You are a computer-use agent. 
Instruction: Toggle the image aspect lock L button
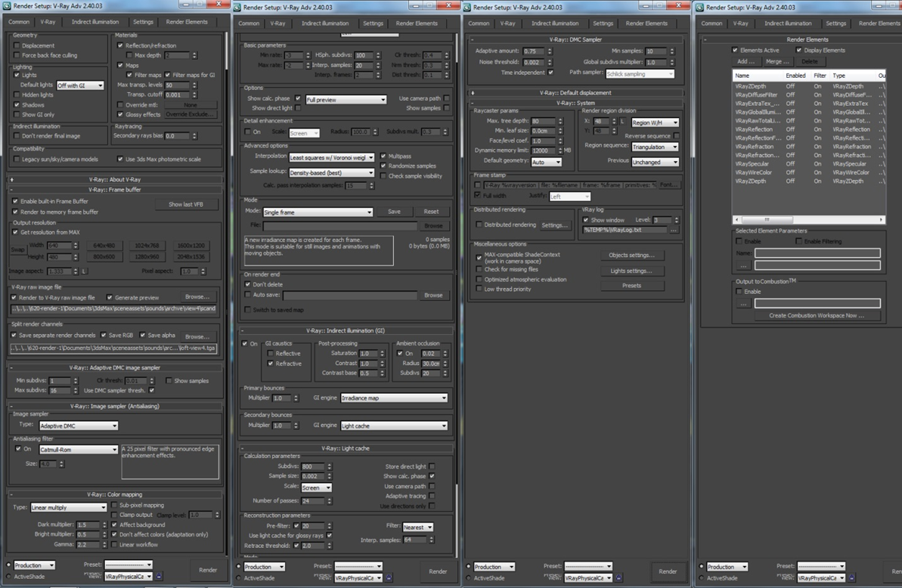[84, 271]
